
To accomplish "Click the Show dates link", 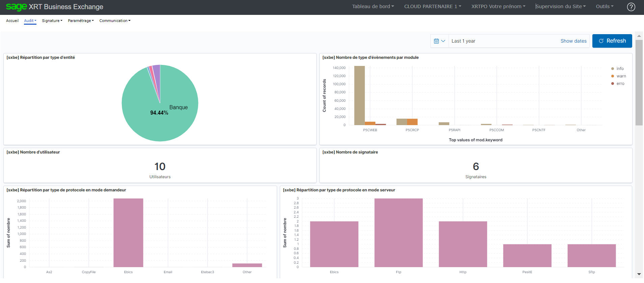I will tap(573, 41).
